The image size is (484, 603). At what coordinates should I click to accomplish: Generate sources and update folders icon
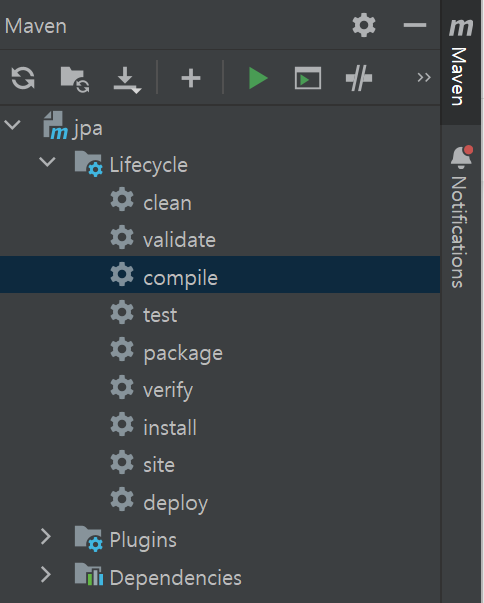click(75, 79)
